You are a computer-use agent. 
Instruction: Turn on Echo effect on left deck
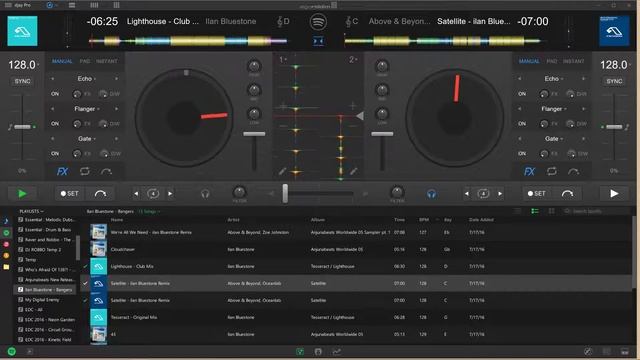point(55,94)
